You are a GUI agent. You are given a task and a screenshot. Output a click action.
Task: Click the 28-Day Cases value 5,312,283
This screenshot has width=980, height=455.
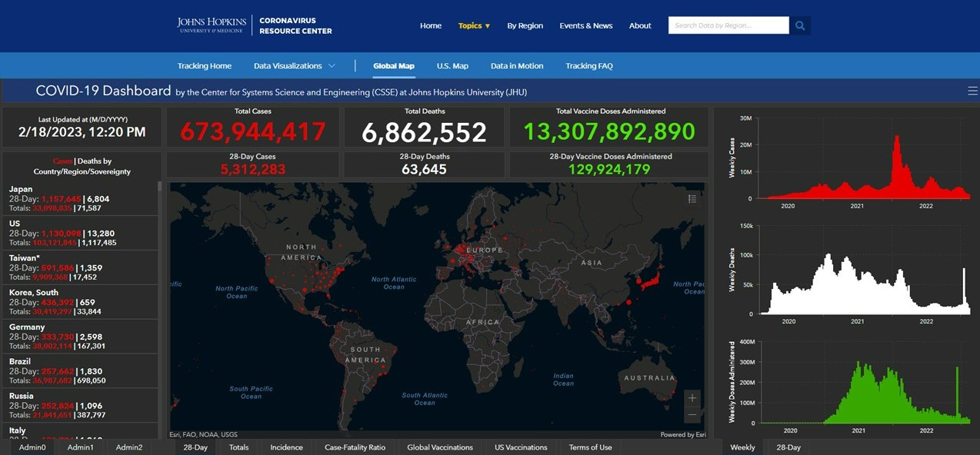(253, 169)
